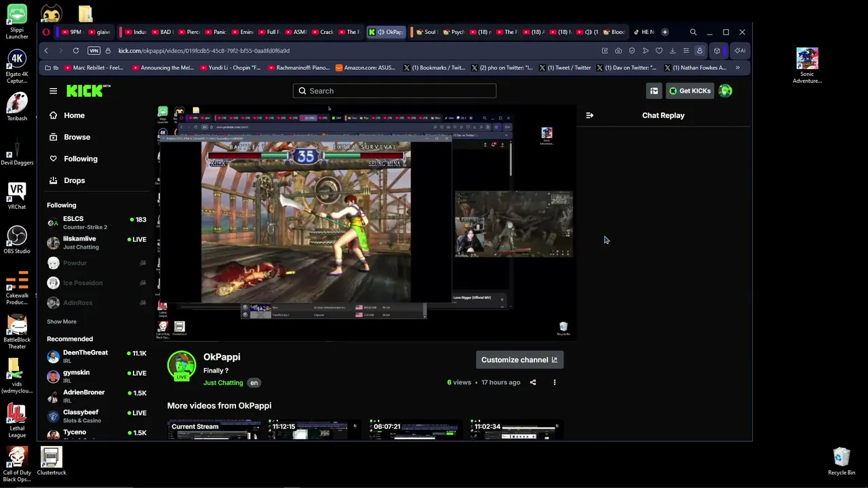Open the 11:02:34 video thumbnail
This screenshot has height=488, width=868.
[x=516, y=430]
